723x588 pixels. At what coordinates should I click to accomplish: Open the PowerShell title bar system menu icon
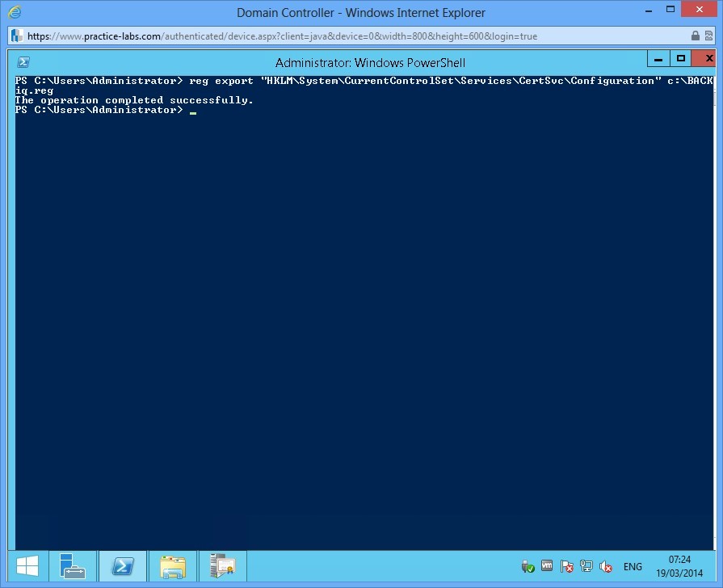coord(23,61)
